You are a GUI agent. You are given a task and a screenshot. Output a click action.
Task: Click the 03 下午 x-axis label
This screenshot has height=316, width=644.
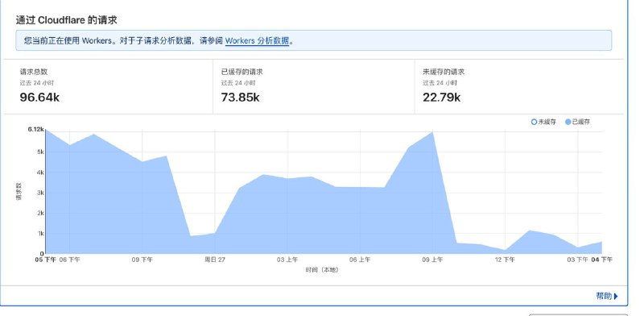[577, 260]
